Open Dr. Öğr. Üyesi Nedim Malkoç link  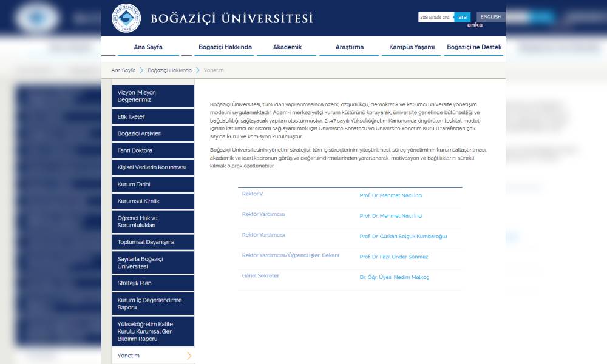tap(394, 277)
